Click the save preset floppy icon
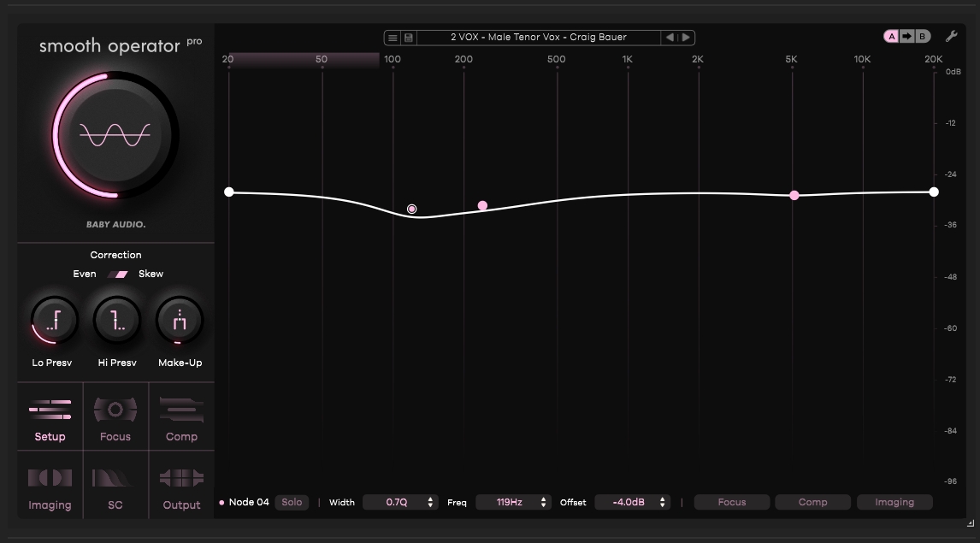 [408, 38]
